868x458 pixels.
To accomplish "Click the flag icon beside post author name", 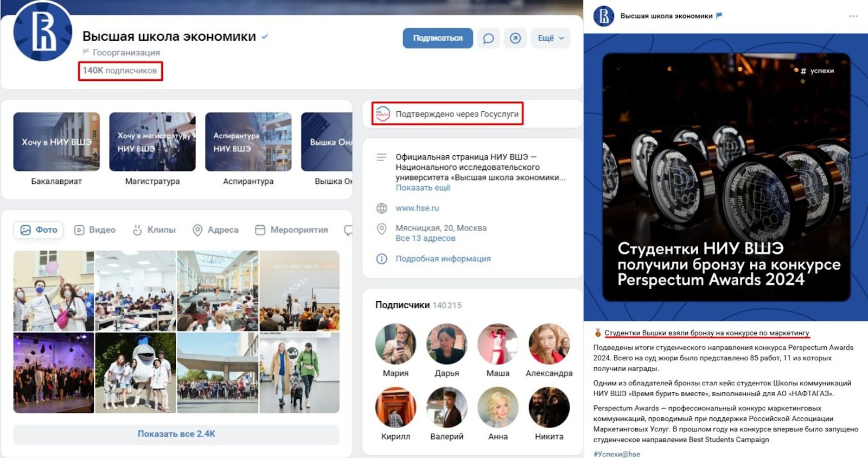I will click(719, 16).
